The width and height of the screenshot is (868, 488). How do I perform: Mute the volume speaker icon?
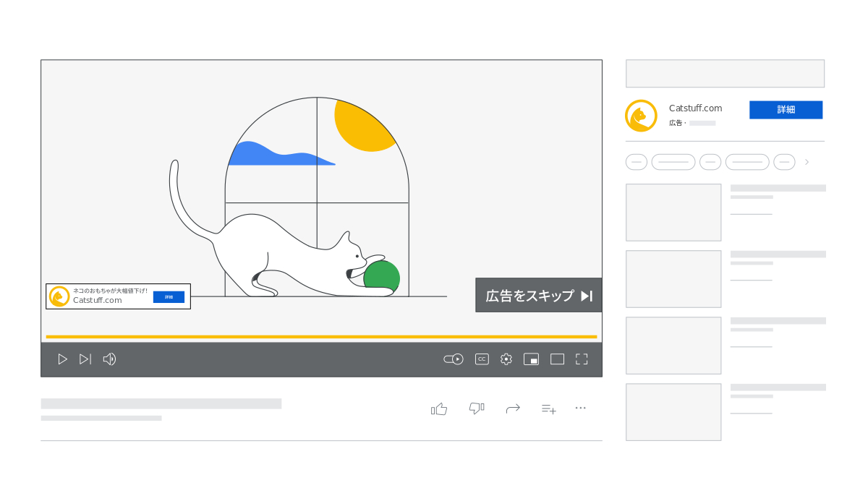(x=109, y=359)
